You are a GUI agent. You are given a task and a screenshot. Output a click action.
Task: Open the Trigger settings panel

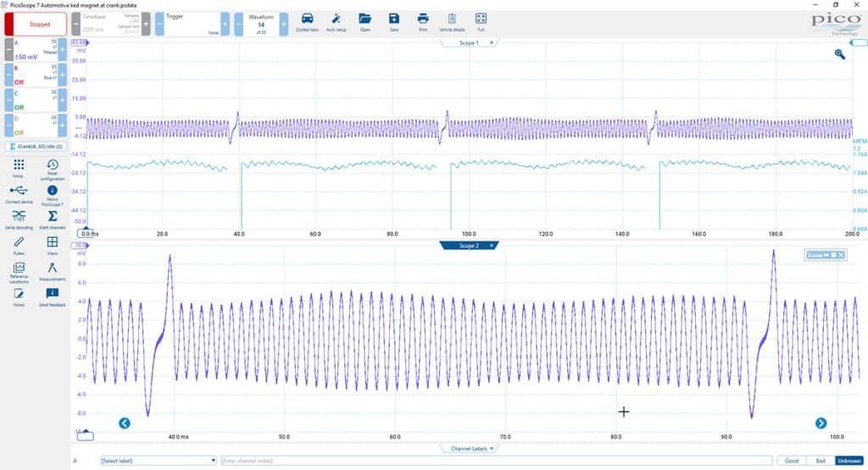click(192, 25)
